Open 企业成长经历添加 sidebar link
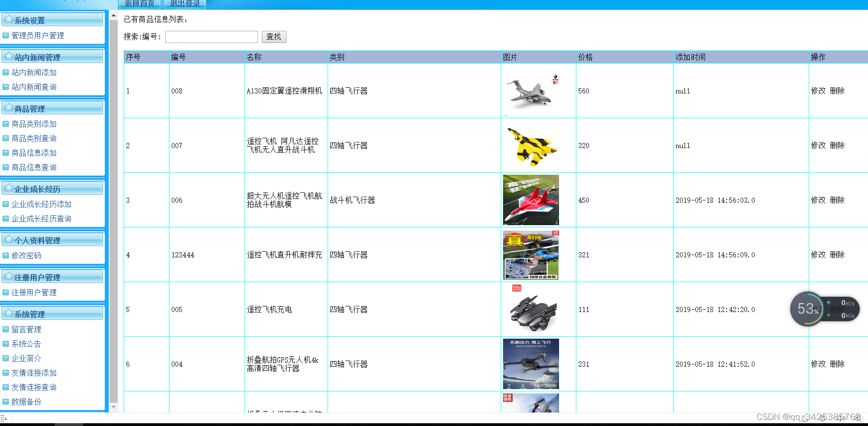 42,204
